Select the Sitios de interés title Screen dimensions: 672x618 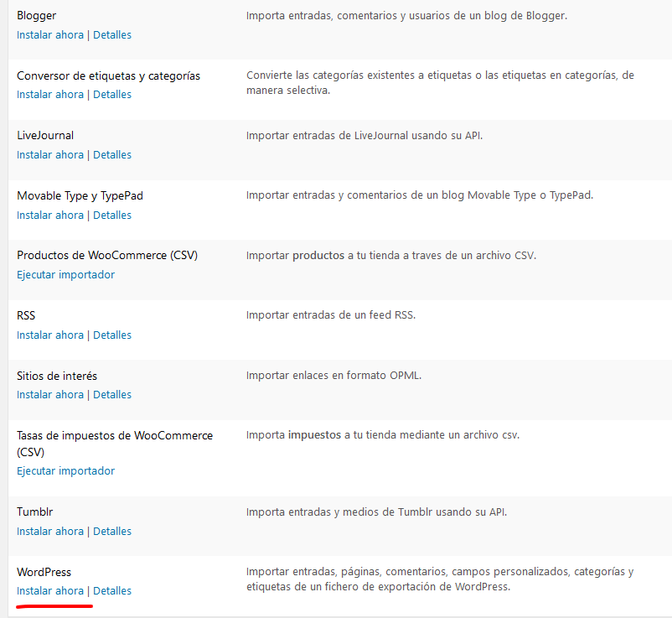click(x=57, y=377)
